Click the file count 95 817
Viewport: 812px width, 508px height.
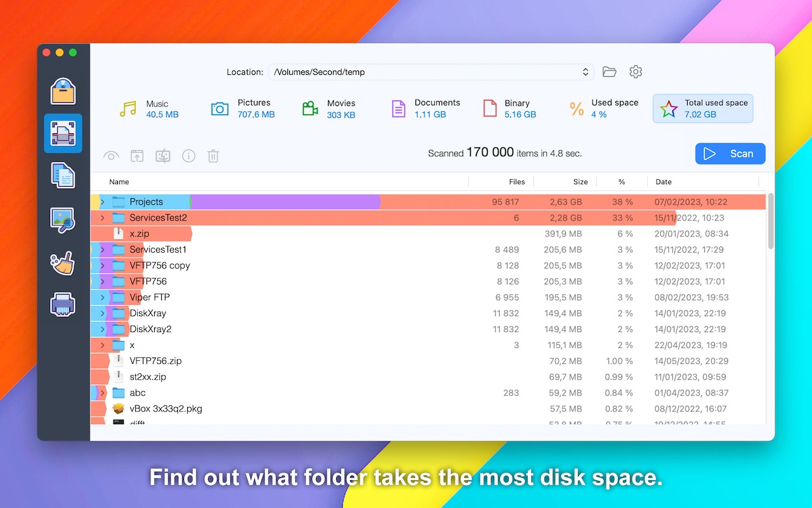pos(505,202)
